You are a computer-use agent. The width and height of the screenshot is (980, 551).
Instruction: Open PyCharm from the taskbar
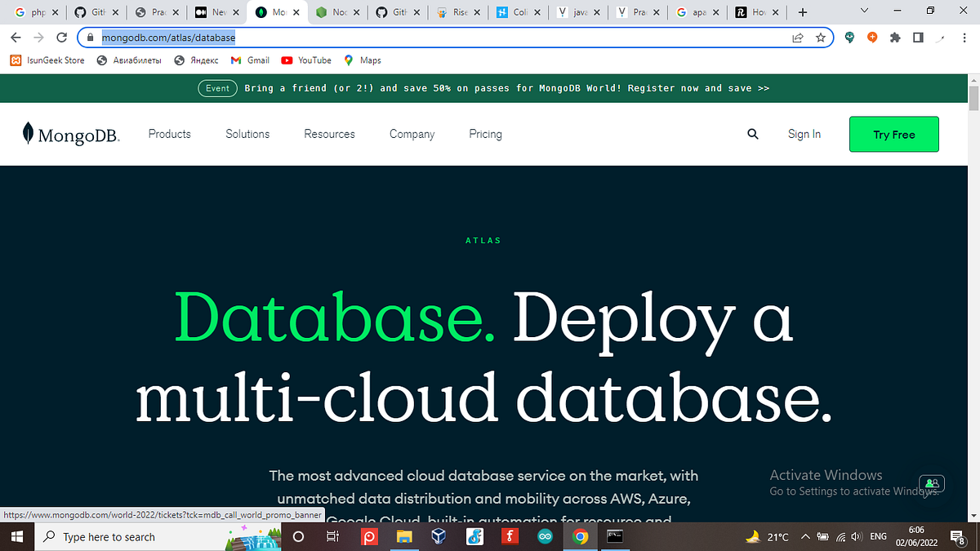point(369,536)
